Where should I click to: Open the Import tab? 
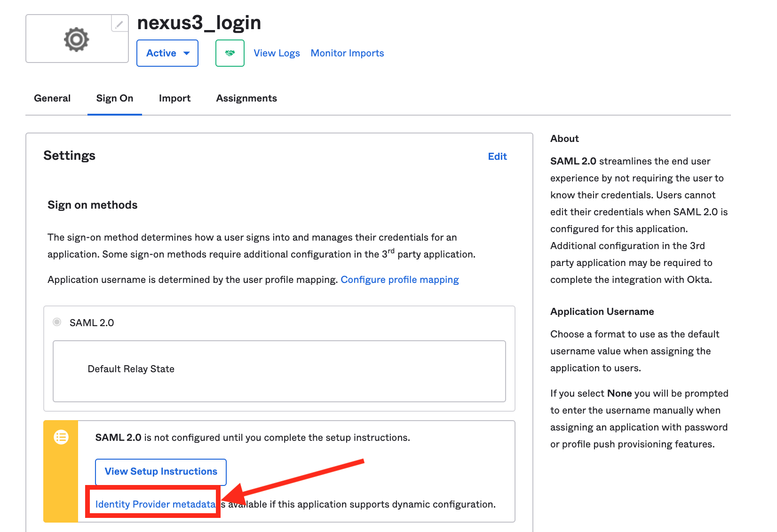tap(174, 98)
